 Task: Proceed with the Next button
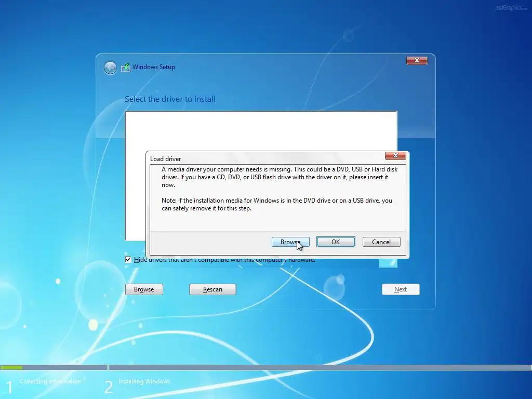point(401,289)
